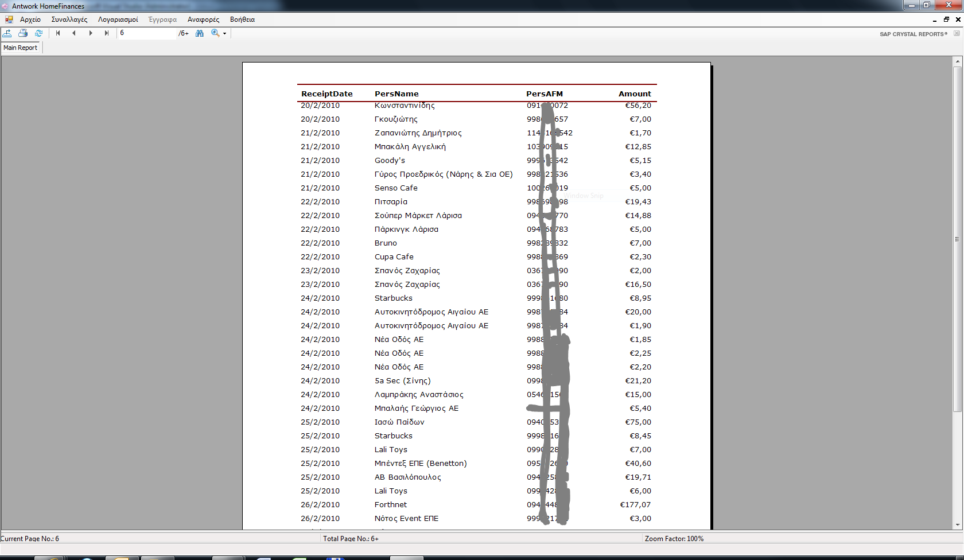Screen dimensions: 964x560
Task: Select the Forthnet name cell
Action: (391, 505)
